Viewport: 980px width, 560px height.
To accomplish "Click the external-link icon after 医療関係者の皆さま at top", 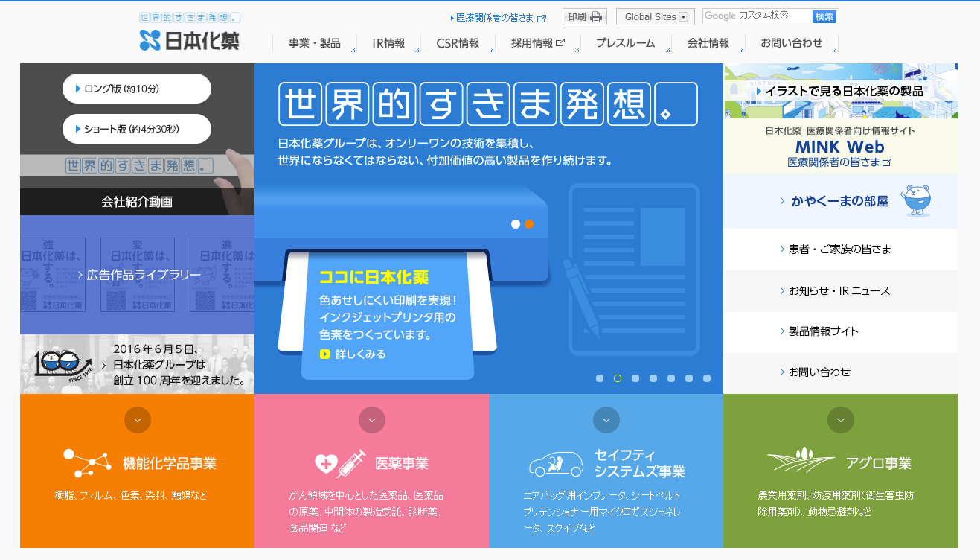I will [542, 18].
